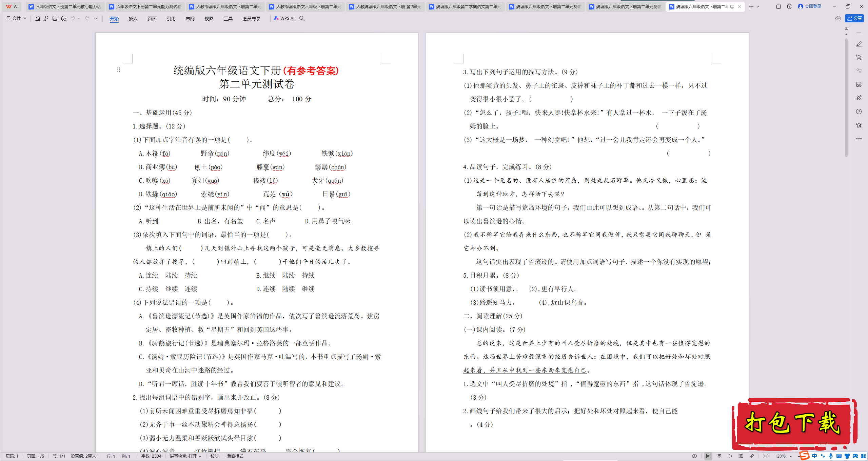Click the web layout globe icon
The image size is (868, 461).
pos(741,456)
